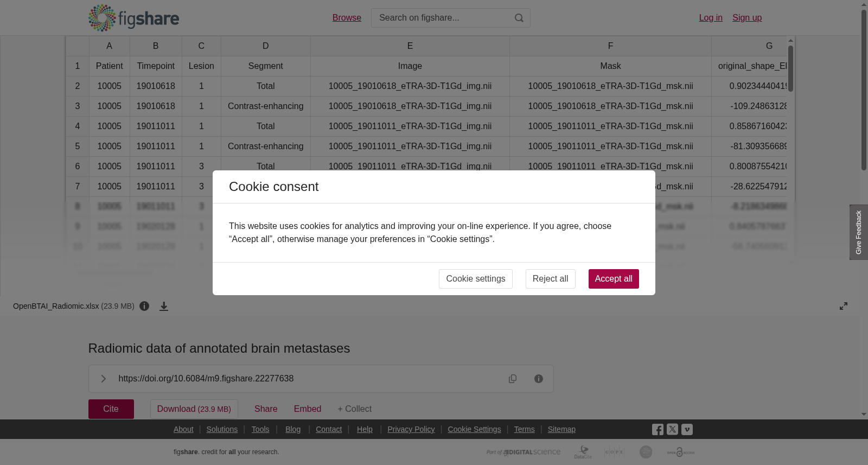The image size is (868, 465).
Task: Open Help footer link
Action: click(x=365, y=429)
